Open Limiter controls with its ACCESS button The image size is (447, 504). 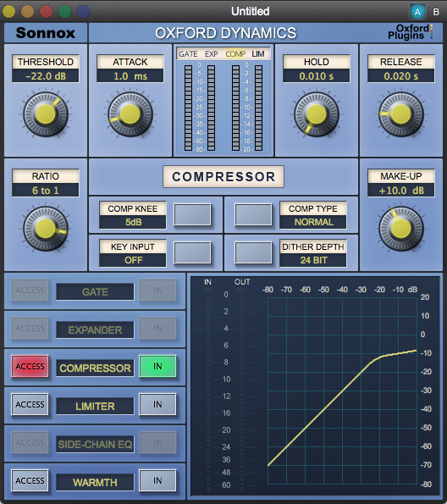[x=30, y=404]
